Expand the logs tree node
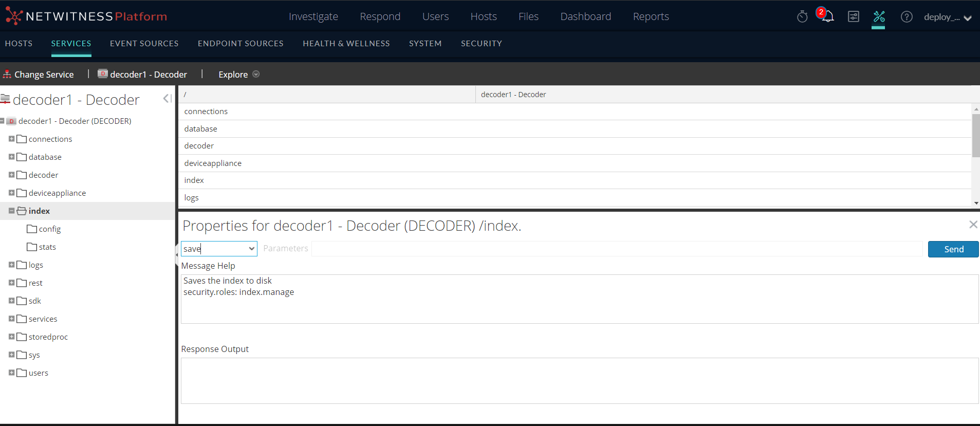Screen dimensions: 980x426 (11, 265)
